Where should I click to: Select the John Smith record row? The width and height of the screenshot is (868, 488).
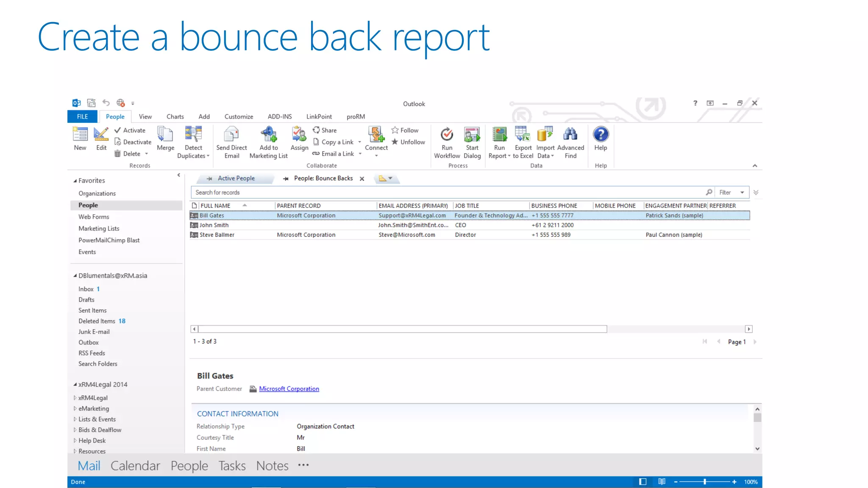(470, 225)
